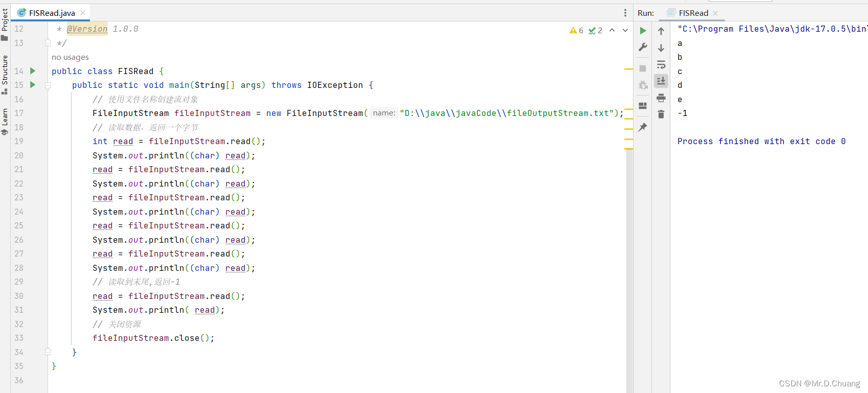
Task: Go to next highlighted error arrow
Action: [x=625, y=30]
